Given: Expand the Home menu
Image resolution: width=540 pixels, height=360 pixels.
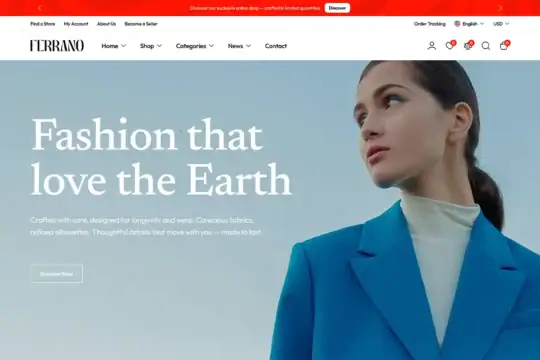Looking at the screenshot, I should pyautogui.click(x=114, y=46).
